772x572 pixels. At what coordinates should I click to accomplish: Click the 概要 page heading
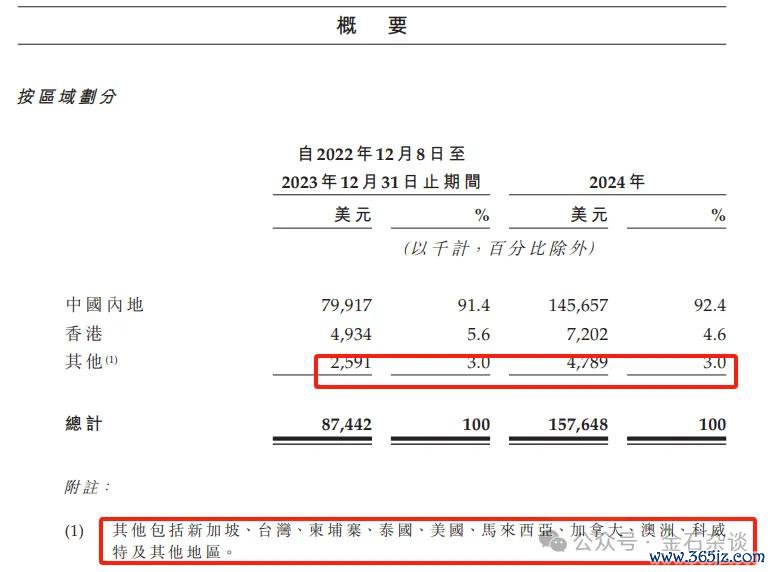tap(372, 26)
